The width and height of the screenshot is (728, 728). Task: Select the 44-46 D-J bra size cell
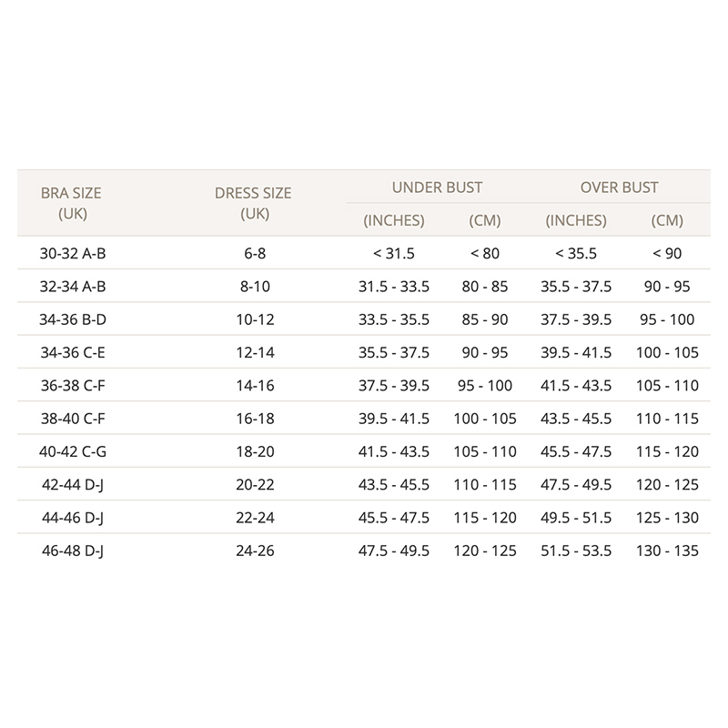(73, 518)
